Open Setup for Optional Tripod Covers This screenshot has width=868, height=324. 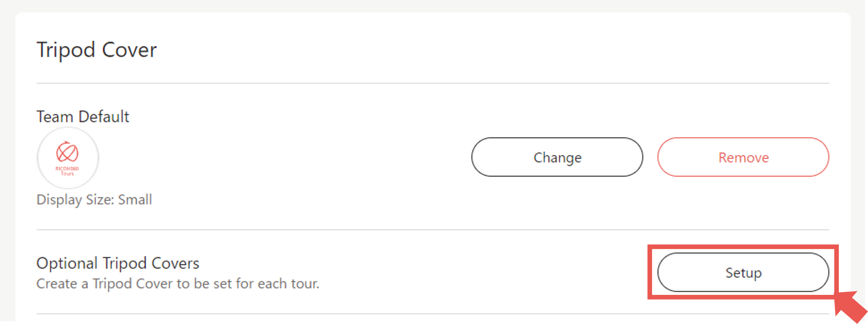point(743,272)
